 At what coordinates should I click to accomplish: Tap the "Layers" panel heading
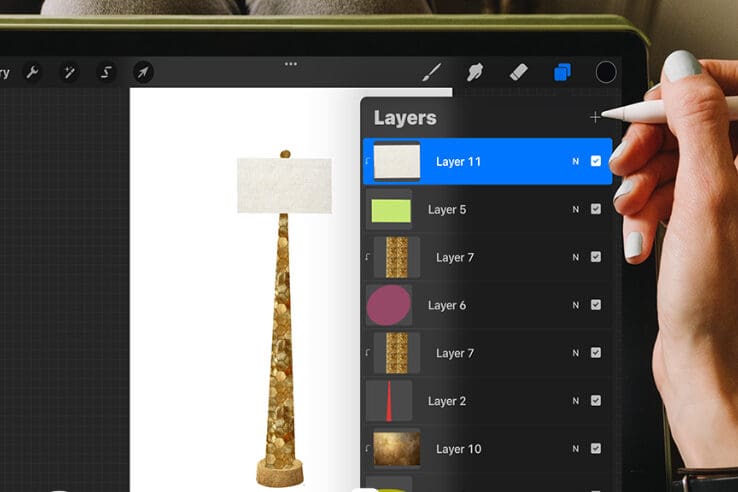(x=405, y=118)
